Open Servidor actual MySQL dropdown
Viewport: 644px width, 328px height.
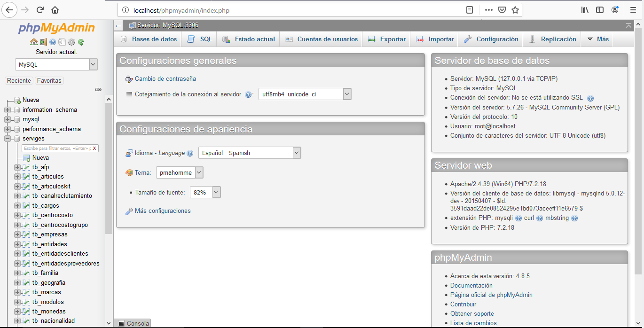pyautogui.click(x=56, y=64)
